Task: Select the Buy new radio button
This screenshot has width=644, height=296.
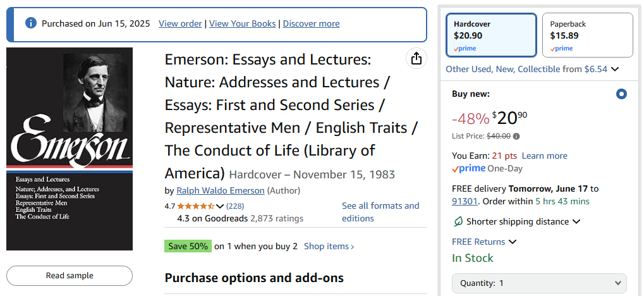Action: point(621,94)
